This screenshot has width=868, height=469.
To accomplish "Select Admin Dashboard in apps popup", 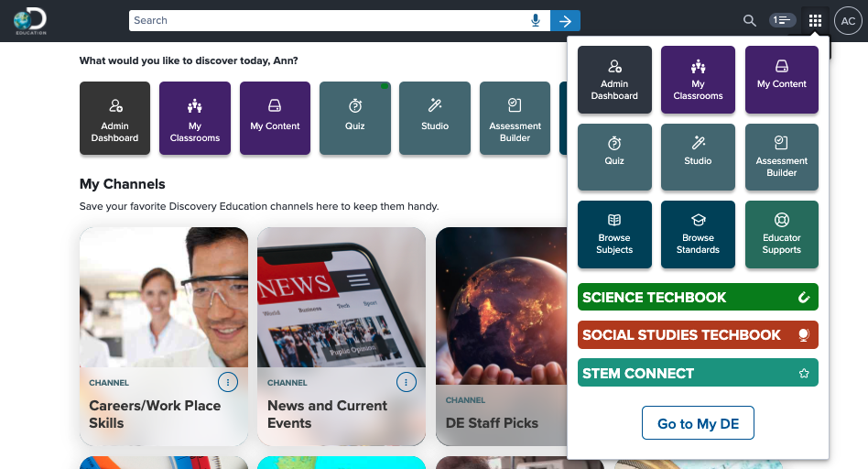I will (614, 80).
